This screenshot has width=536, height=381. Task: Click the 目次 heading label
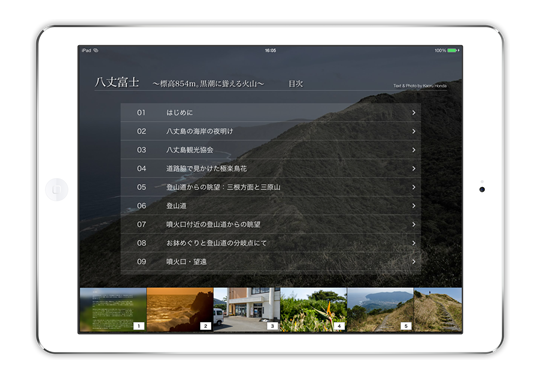pyautogui.click(x=295, y=84)
